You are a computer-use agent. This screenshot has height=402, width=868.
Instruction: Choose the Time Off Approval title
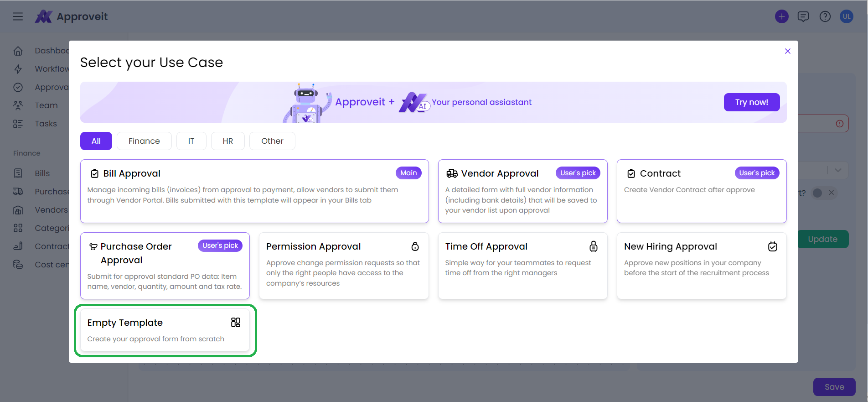click(x=486, y=246)
